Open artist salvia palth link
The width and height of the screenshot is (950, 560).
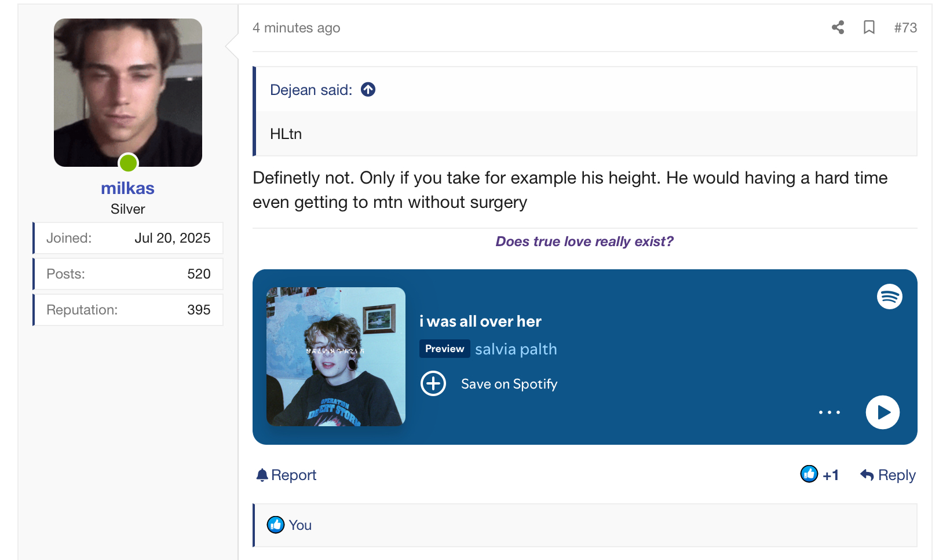(516, 349)
